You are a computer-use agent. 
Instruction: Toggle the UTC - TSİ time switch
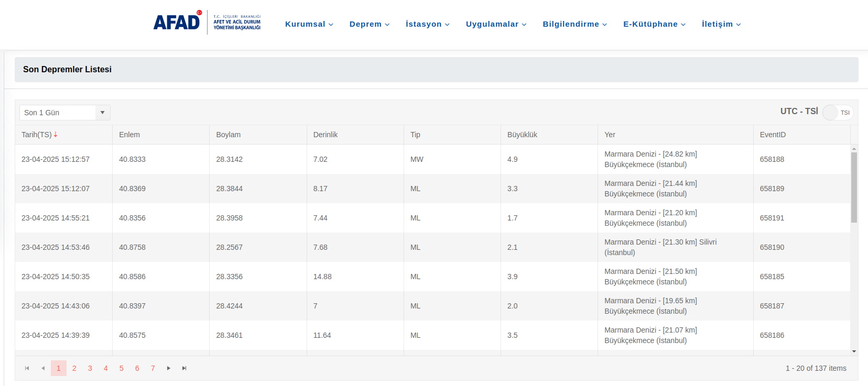[x=837, y=113]
